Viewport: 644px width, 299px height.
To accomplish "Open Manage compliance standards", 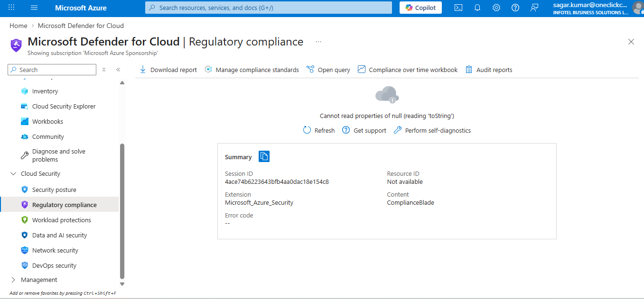I will tap(257, 70).
